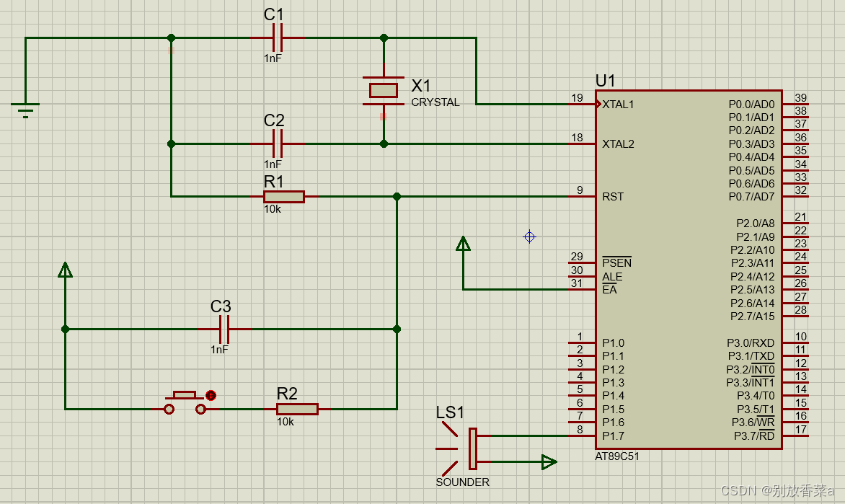Viewport: 845px width, 504px height.
Task: Select the C3 capacitor symbol
Action: (x=225, y=330)
